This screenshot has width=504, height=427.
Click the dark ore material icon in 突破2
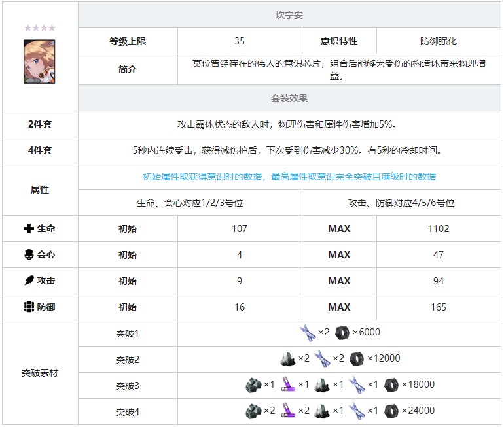(288, 358)
